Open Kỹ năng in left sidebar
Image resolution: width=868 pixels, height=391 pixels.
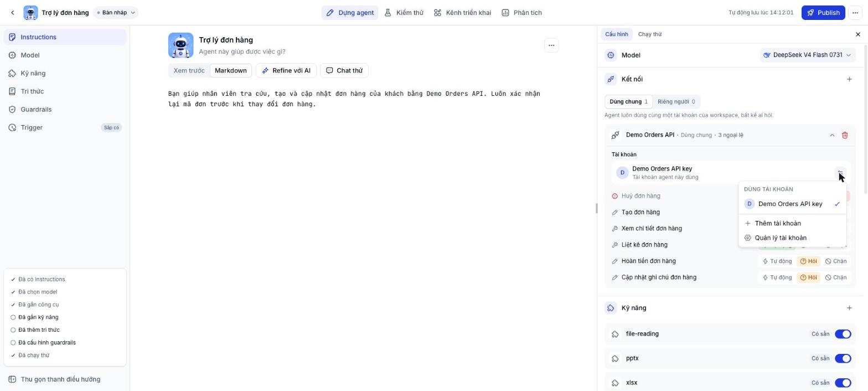(65, 73)
